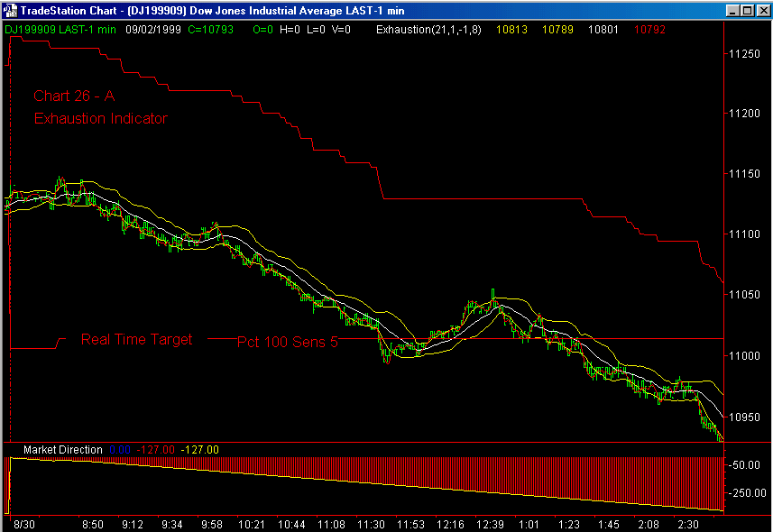The image size is (773, 532).
Task: Click the 9:58 time axis label
Action: [x=211, y=525]
